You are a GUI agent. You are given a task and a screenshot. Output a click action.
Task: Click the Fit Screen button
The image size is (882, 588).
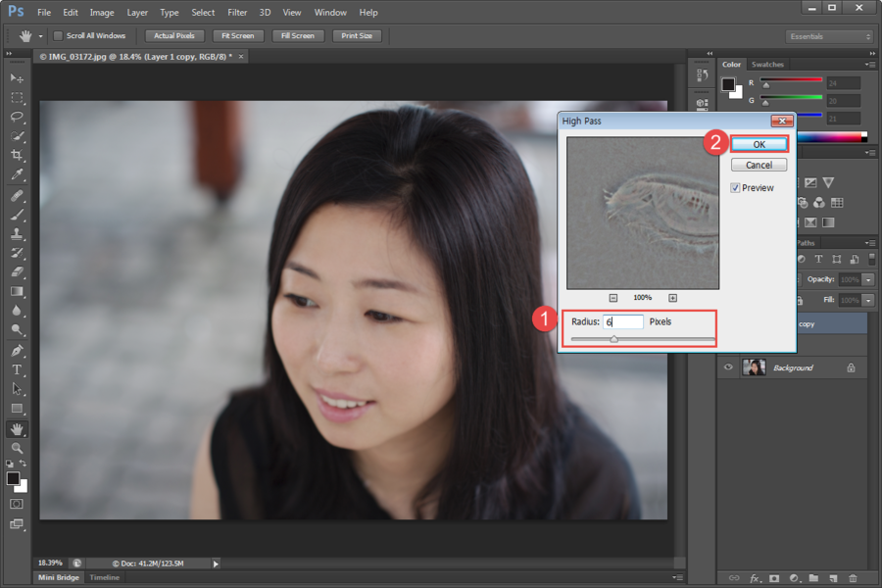coord(237,36)
